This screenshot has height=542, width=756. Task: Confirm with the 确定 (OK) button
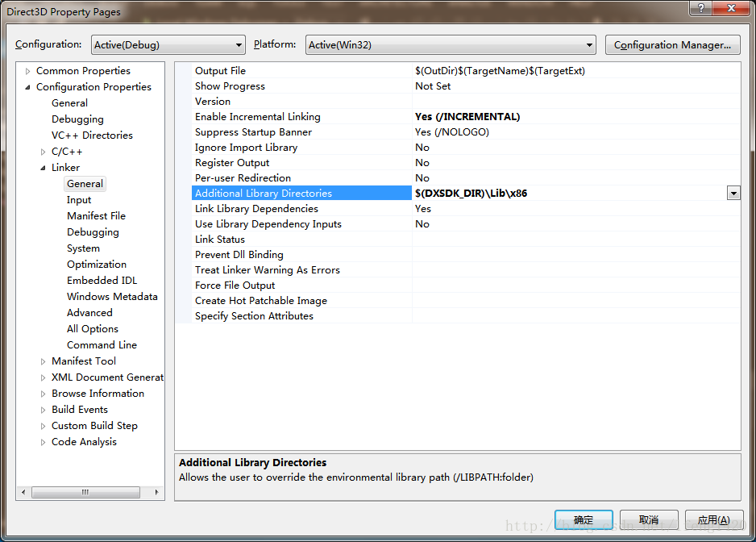coord(584,519)
